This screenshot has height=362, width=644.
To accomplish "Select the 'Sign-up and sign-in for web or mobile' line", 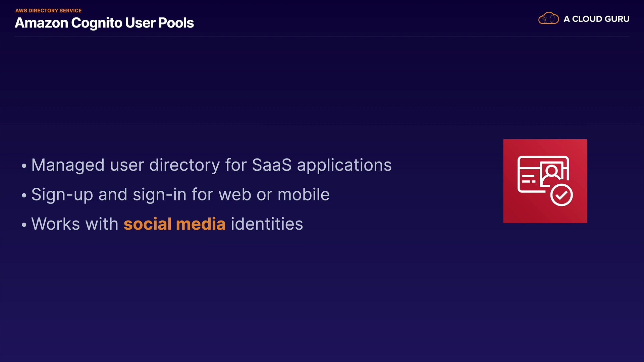I will [x=180, y=194].
